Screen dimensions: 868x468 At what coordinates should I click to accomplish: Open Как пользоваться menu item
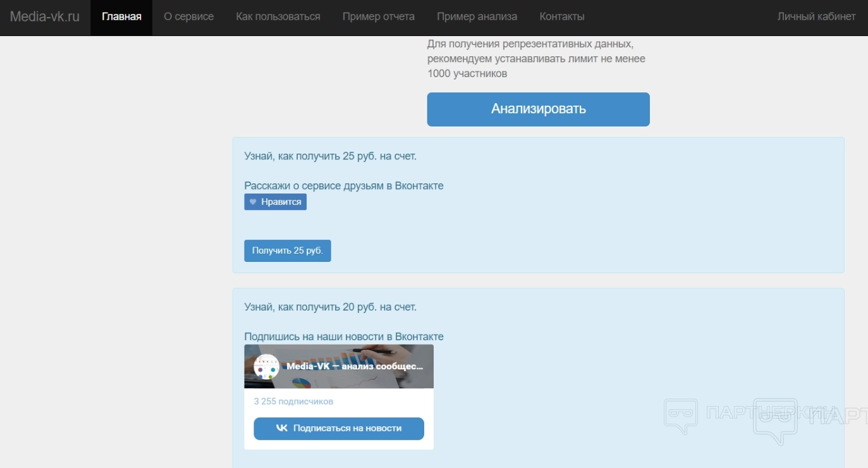tap(278, 17)
